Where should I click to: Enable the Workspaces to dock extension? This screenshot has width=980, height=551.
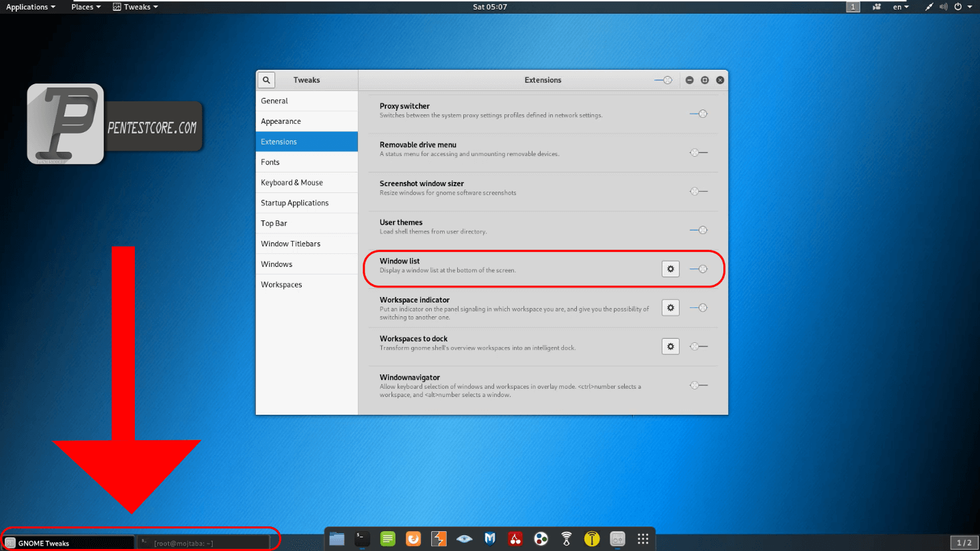698,346
